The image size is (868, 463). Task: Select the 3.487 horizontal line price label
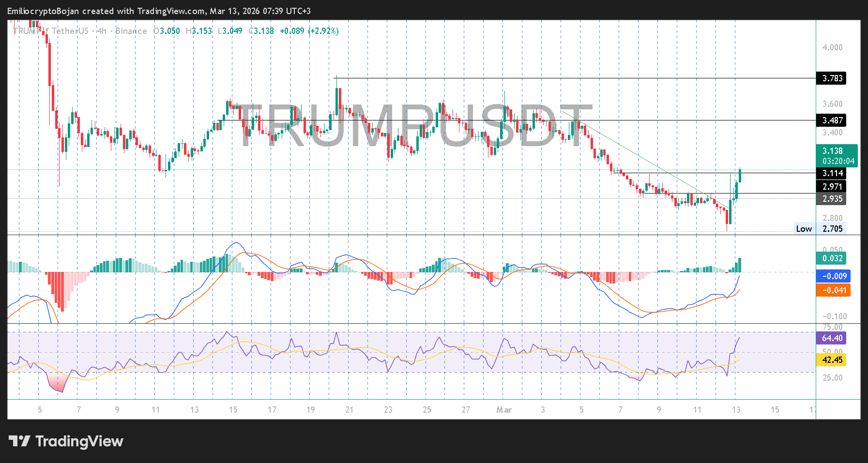pyautogui.click(x=831, y=120)
